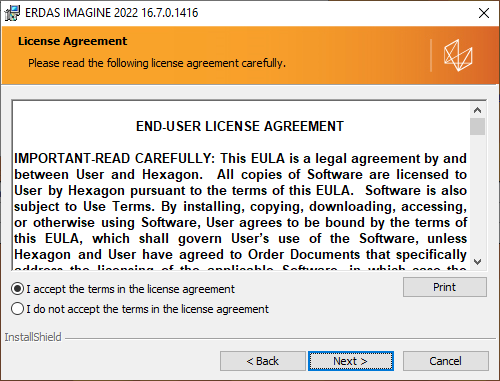
Task: Click the license scrollbar down arrow
Action: [477, 262]
